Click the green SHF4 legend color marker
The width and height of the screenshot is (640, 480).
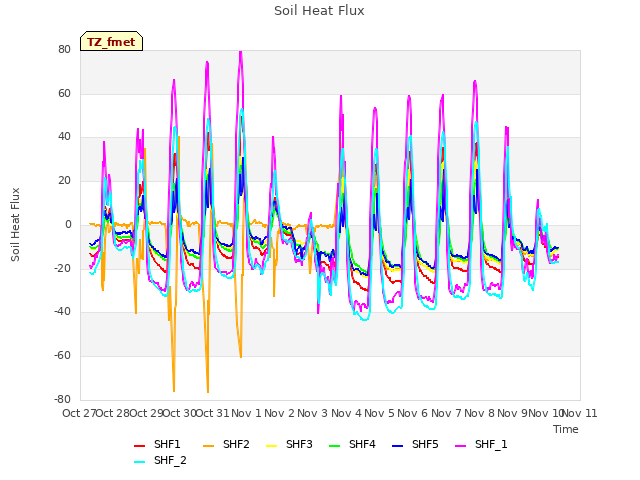[x=335, y=446]
